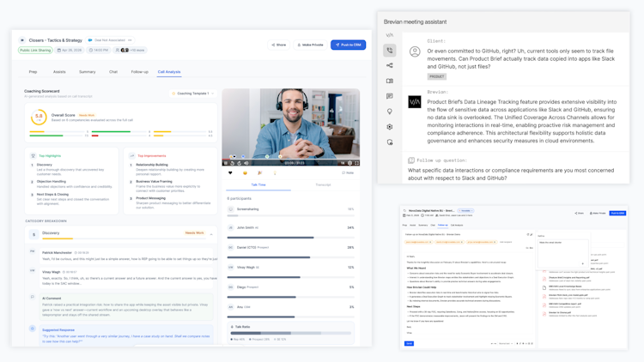Click Push to CRM in NovoData window
Viewport: 644px width, 362px height.
point(617,213)
